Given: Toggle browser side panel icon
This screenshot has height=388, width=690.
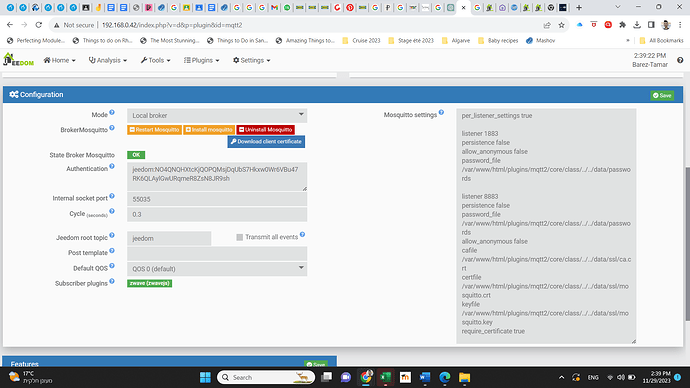Looking at the screenshot, I should click(x=651, y=25).
